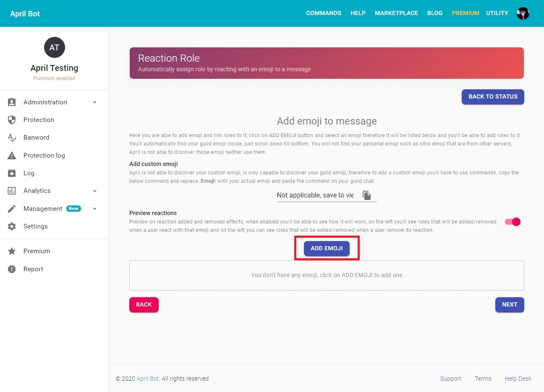The height and width of the screenshot is (392, 544).
Task: Click the Banword spellcheck icon
Action: click(x=12, y=138)
